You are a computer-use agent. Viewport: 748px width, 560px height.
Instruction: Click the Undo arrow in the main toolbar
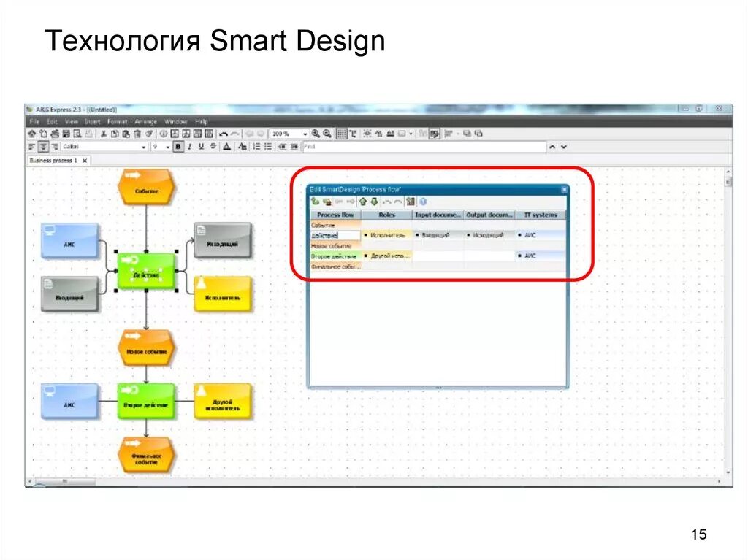pos(223,134)
